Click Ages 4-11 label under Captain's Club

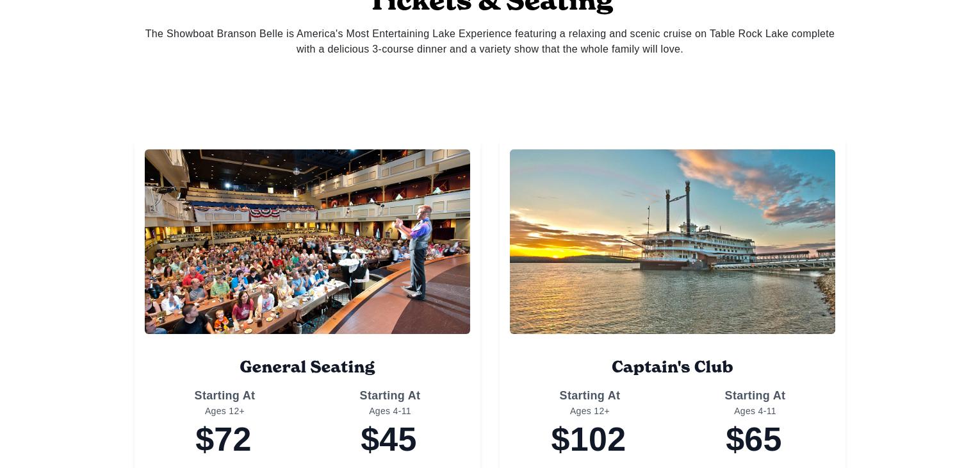pyautogui.click(x=755, y=411)
